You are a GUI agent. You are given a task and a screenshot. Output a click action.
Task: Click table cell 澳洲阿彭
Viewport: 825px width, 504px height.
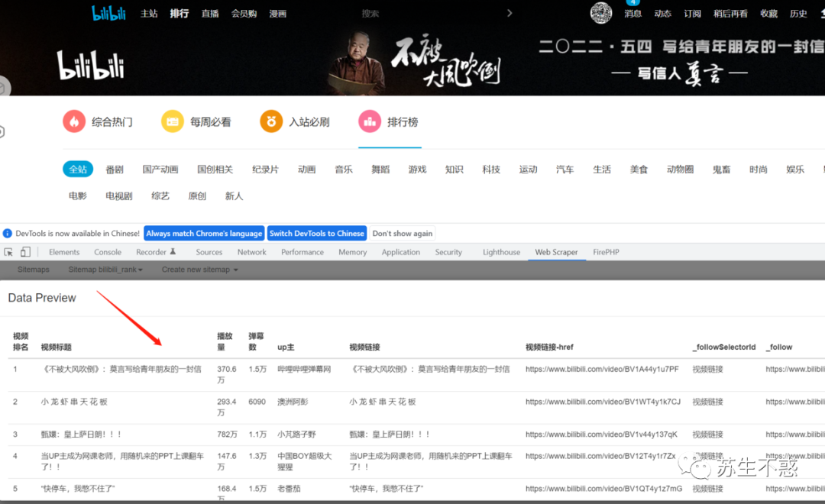[293, 402]
